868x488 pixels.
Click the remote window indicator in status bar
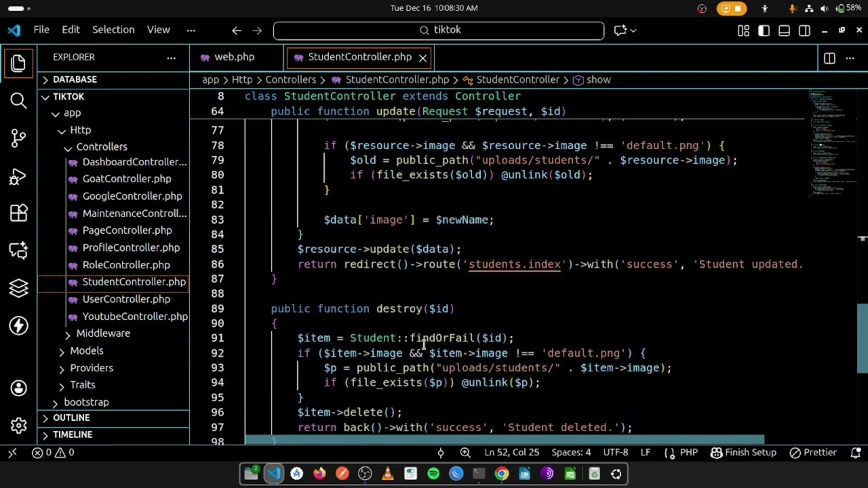[x=12, y=453]
